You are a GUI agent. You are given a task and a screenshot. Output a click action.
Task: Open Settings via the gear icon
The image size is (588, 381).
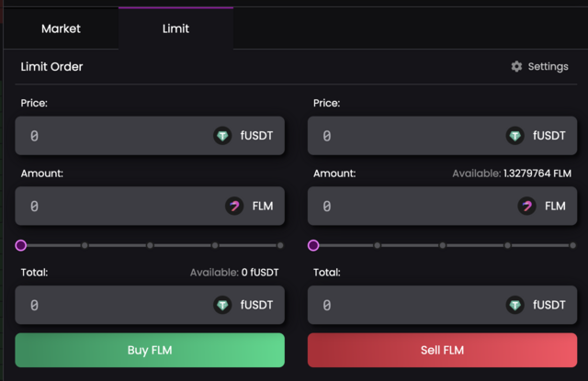[516, 66]
